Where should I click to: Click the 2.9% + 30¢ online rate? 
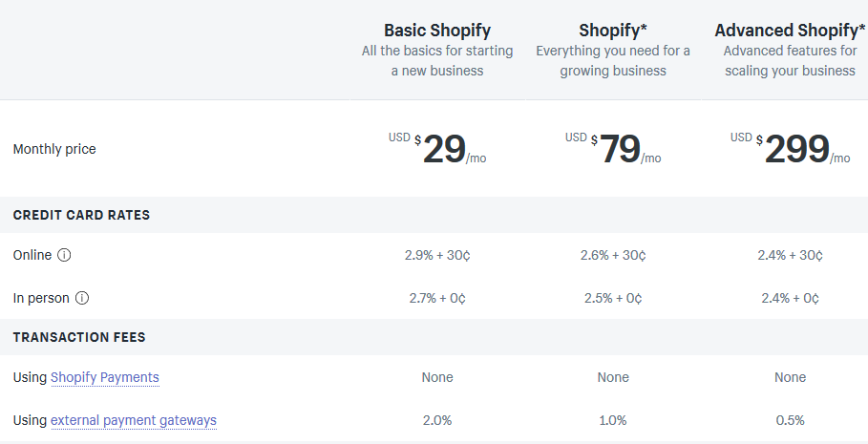click(437, 255)
